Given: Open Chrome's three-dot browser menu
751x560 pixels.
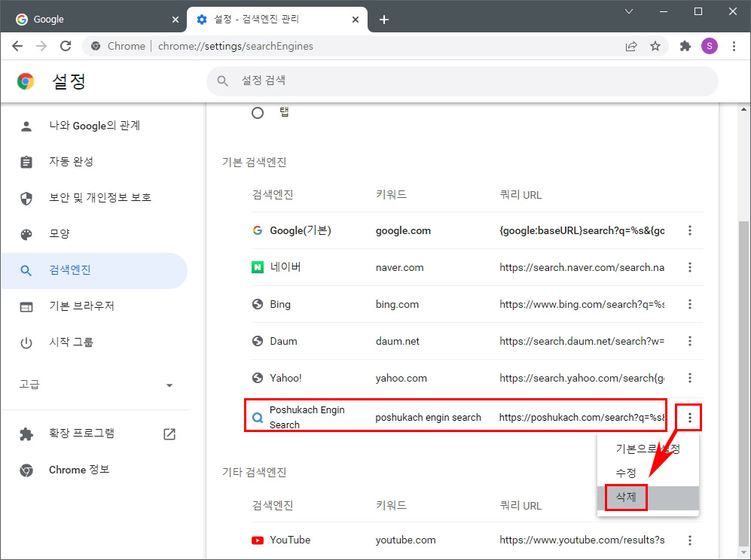Looking at the screenshot, I should pyautogui.click(x=734, y=45).
